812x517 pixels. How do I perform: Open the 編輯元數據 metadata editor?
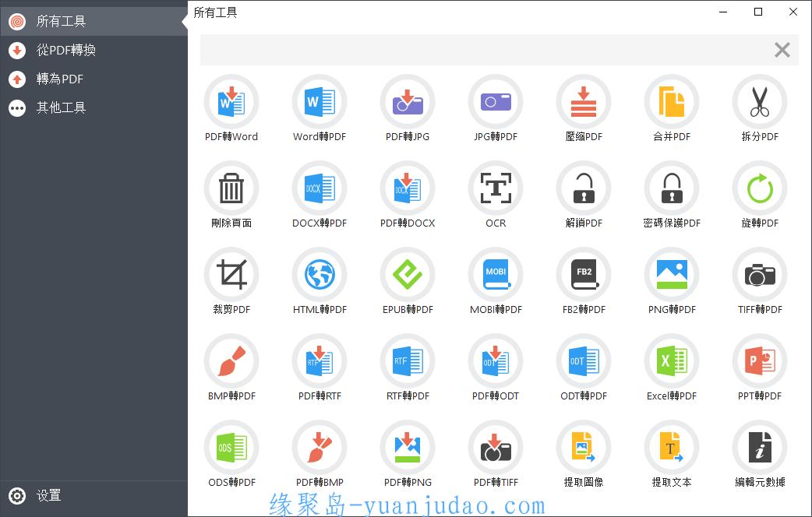click(760, 448)
